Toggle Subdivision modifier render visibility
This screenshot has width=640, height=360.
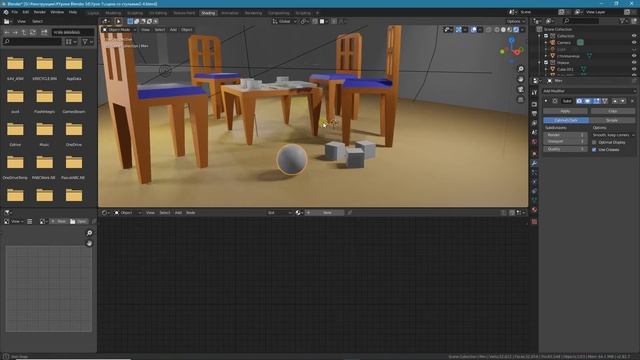tap(579, 101)
